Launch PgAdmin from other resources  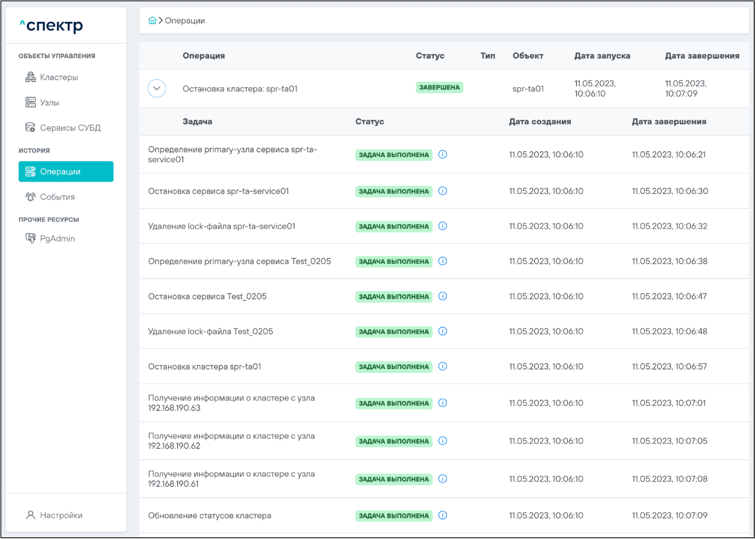(57, 238)
